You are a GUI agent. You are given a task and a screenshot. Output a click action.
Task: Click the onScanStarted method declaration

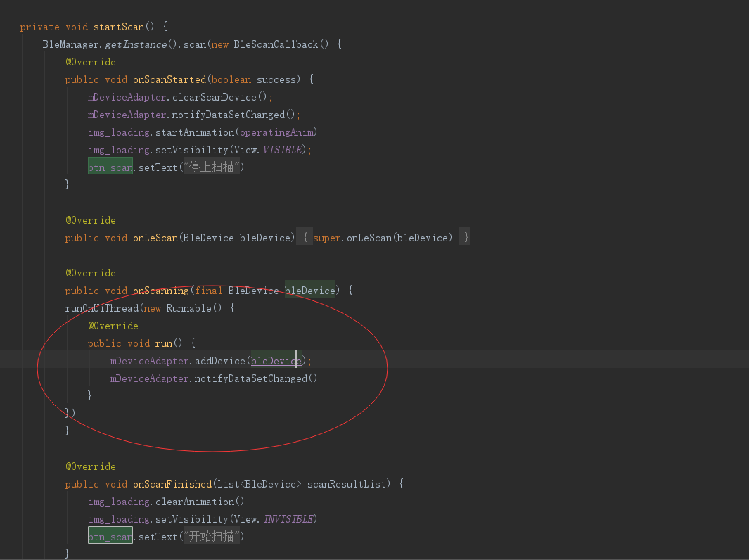point(169,79)
